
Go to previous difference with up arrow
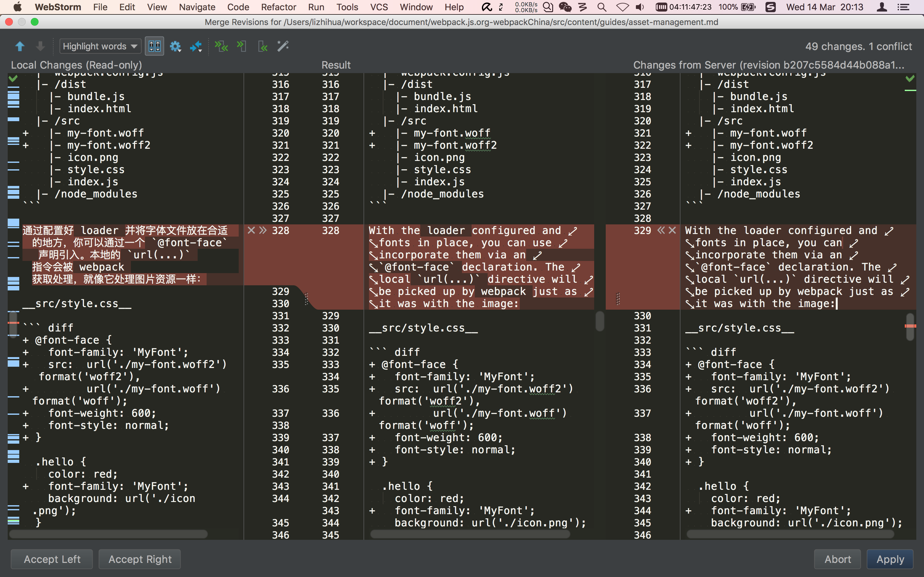click(x=20, y=46)
